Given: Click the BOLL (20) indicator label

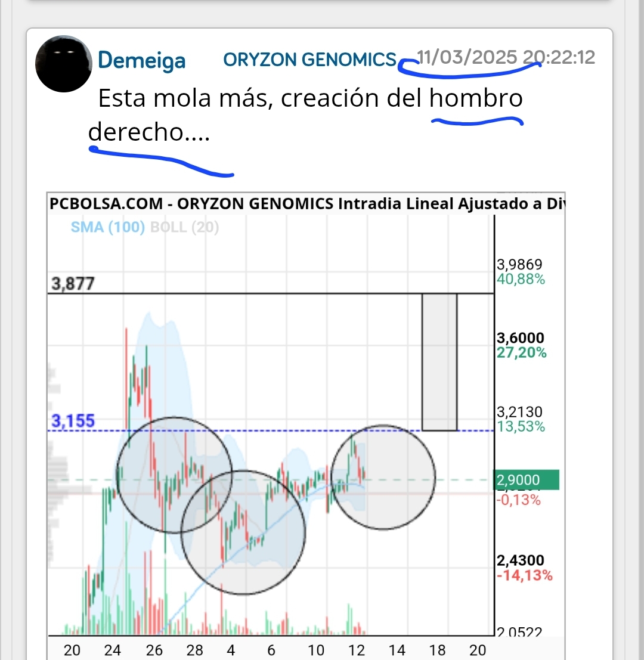Looking at the screenshot, I should pos(184,227).
